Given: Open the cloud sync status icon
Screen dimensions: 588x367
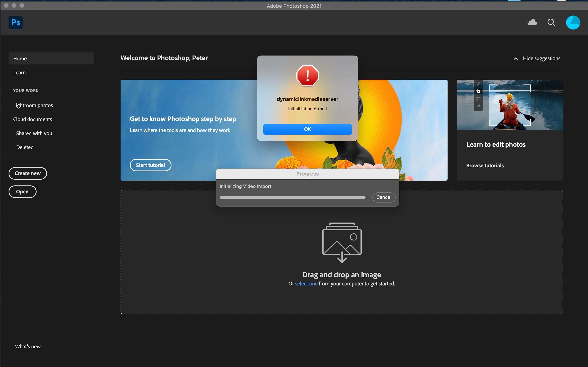Looking at the screenshot, I should 532,23.
